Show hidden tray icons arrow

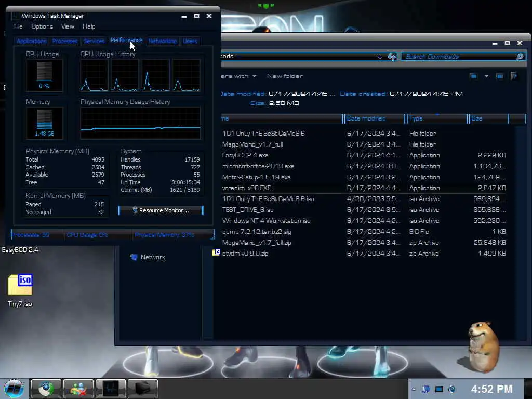tap(414, 389)
